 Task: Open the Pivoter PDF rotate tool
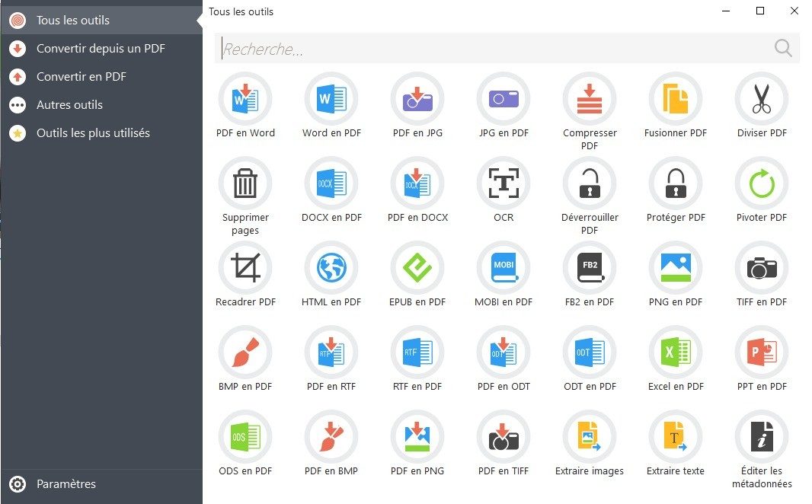coord(761,183)
